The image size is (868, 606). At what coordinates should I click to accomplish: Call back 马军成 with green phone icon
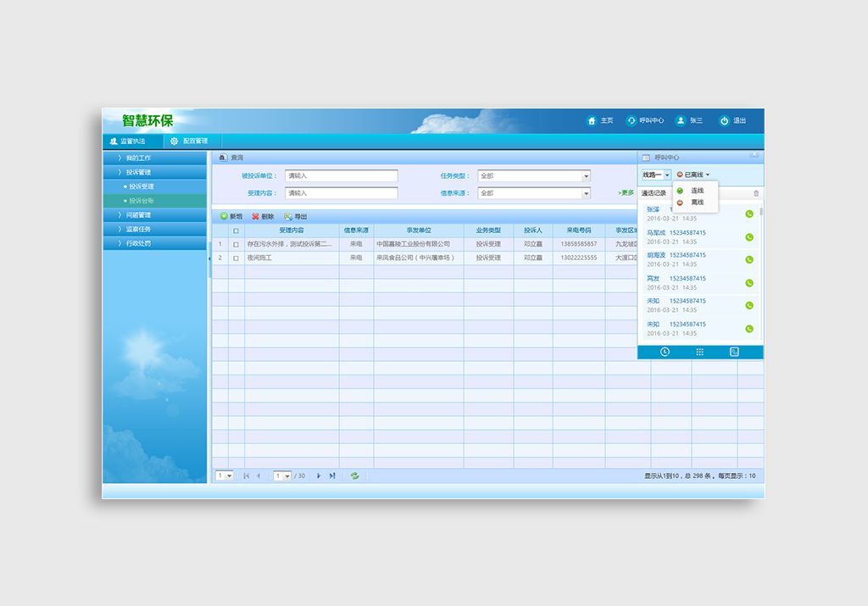[749, 237]
